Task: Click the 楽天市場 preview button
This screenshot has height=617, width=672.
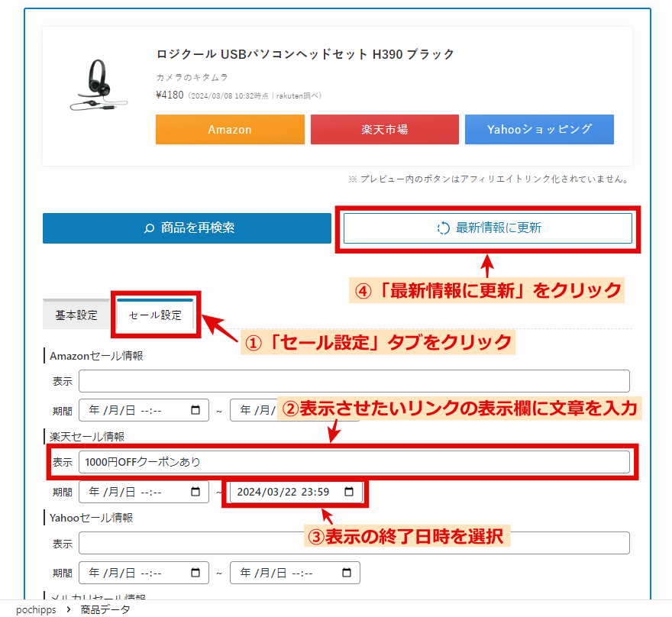Action: [x=384, y=129]
